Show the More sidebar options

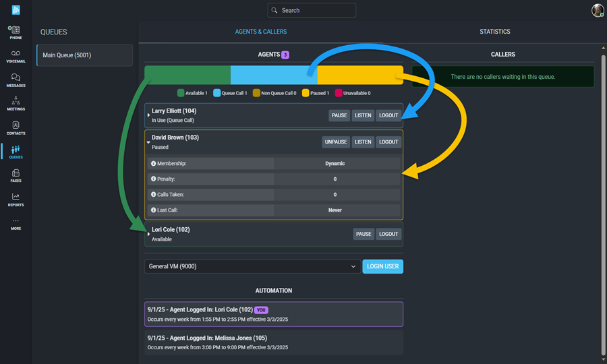(16, 224)
